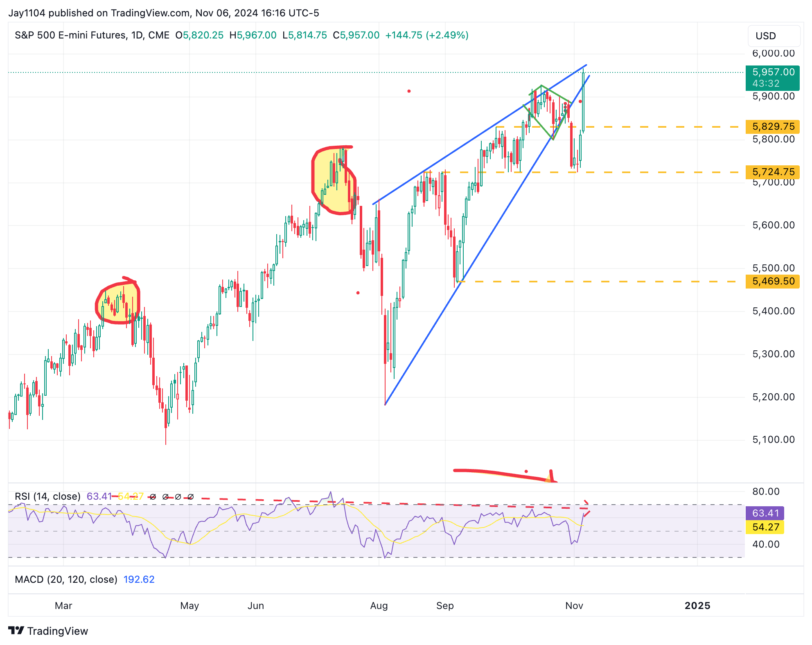This screenshot has width=812, height=645.
Task: Click the Nov label on time axis
Action: point(574,606)
